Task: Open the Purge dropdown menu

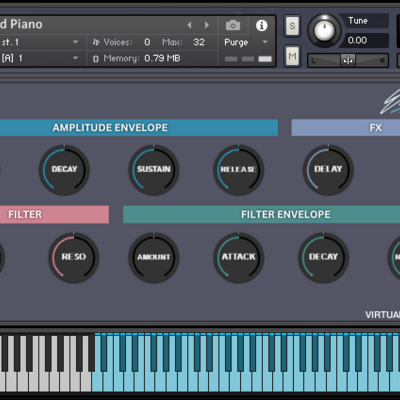Action: pyautogui.click(x=246, y=42)
